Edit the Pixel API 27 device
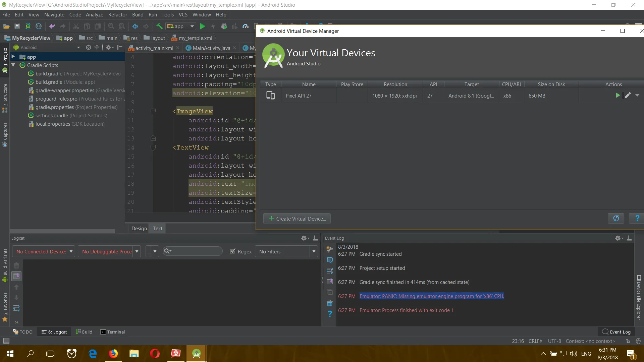This screenshot has height=362, width=644. pyautogui.click(x=628, y=96)
